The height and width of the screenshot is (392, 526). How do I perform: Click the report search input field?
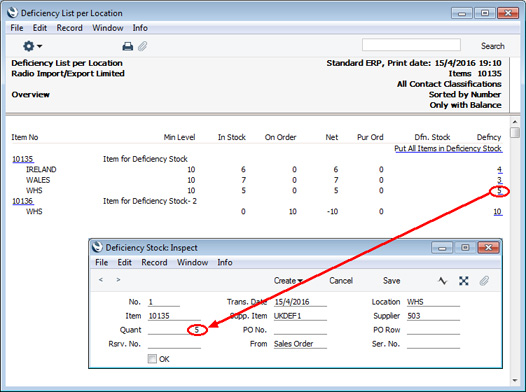pyautogui.click(x=411, y=45)
